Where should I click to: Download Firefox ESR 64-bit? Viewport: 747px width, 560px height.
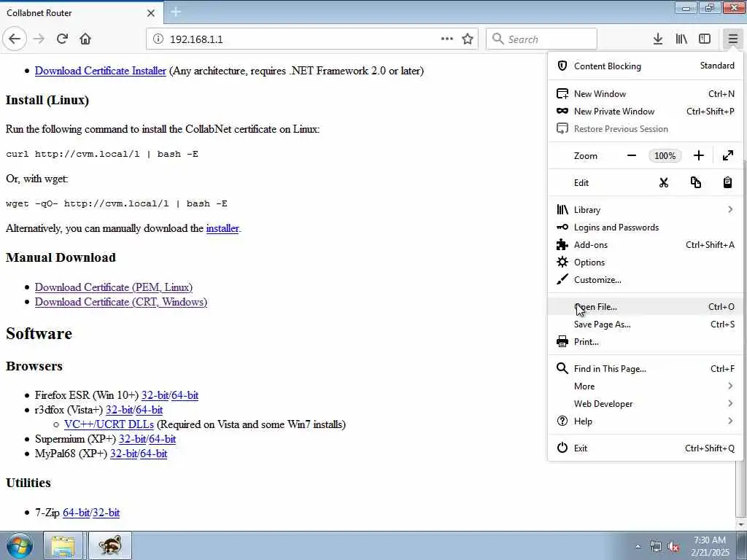(x=185, y=395)
